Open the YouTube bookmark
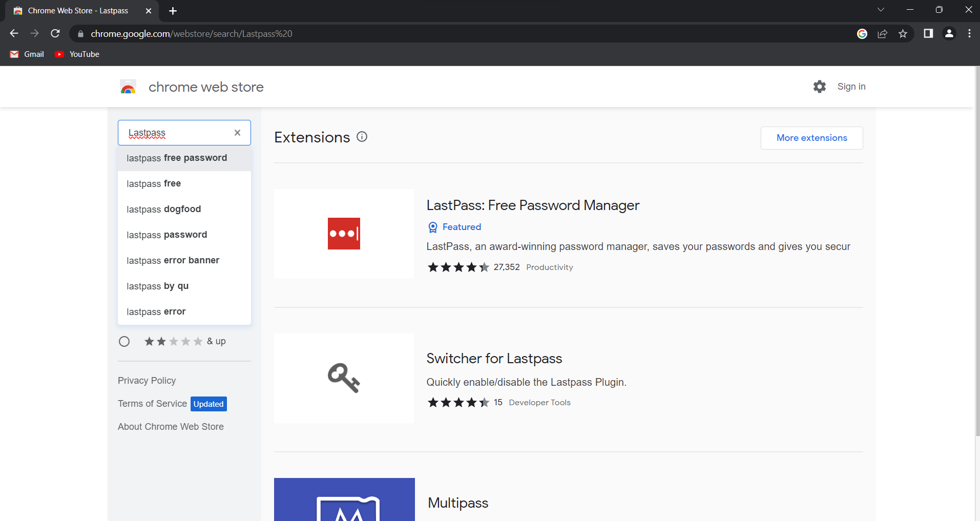This screenshot has width=980, height=521. pyautogui.click(x=76, y=54)
